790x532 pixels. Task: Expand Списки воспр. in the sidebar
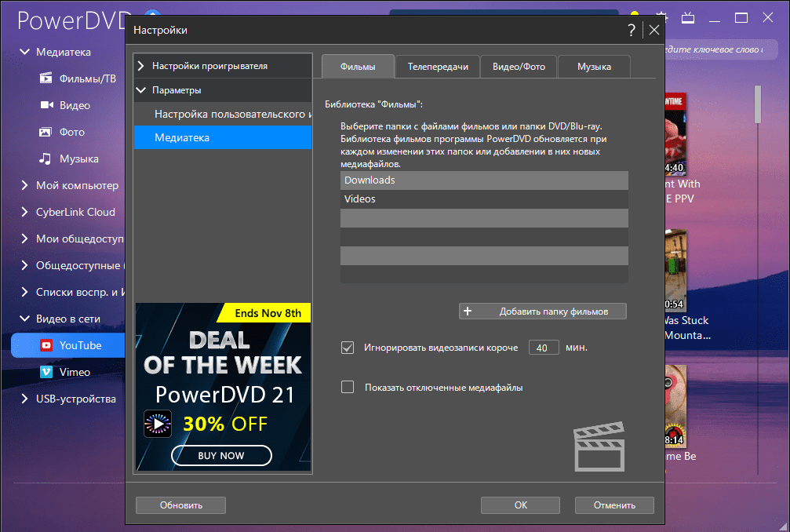coord(24,292)
